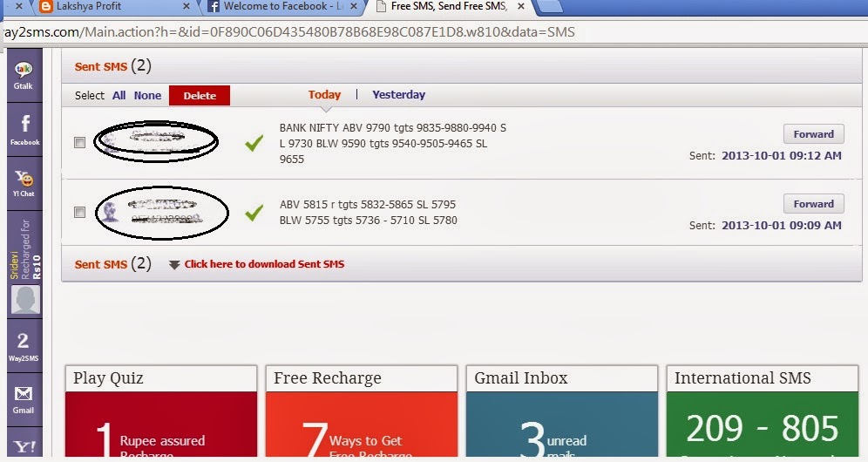Screen dimensions: 868x462
Task: Click Sridevi recharged for Rs10 banner
Action: pyautogui.click(x=25, y=250)
